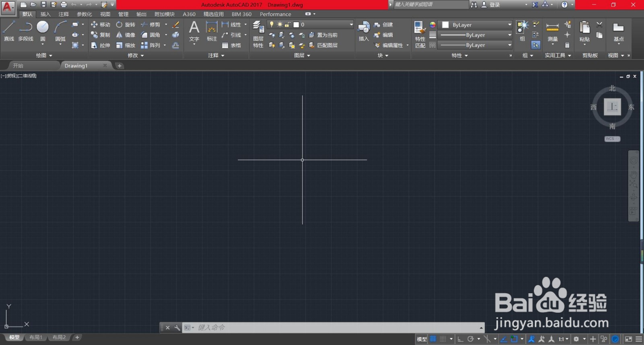Open the 开始 start tab
The width and height of the screenshot is (644, 345).
point(18,66)
